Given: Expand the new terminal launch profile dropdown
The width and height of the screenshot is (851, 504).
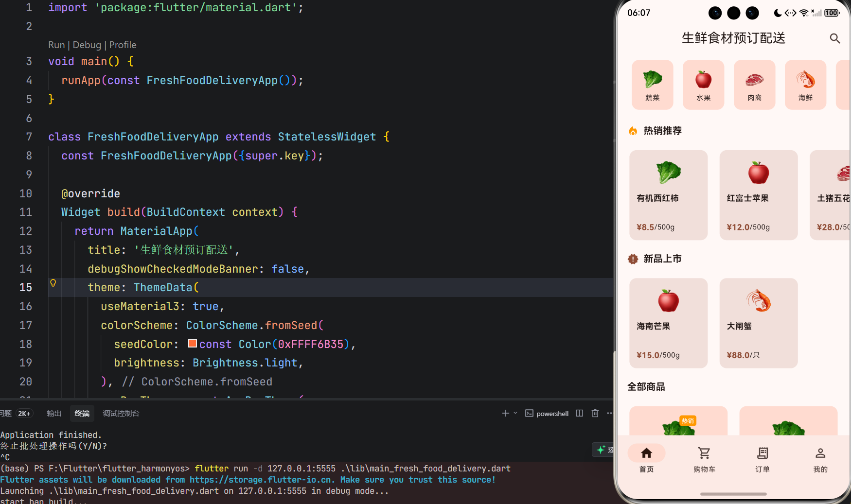Looking at the screenshot, I should (x=515, y=413).
